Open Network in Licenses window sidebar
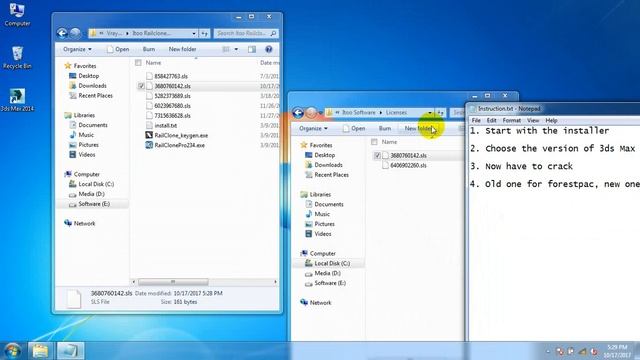 pyautogui.click(x=316, y=302)
